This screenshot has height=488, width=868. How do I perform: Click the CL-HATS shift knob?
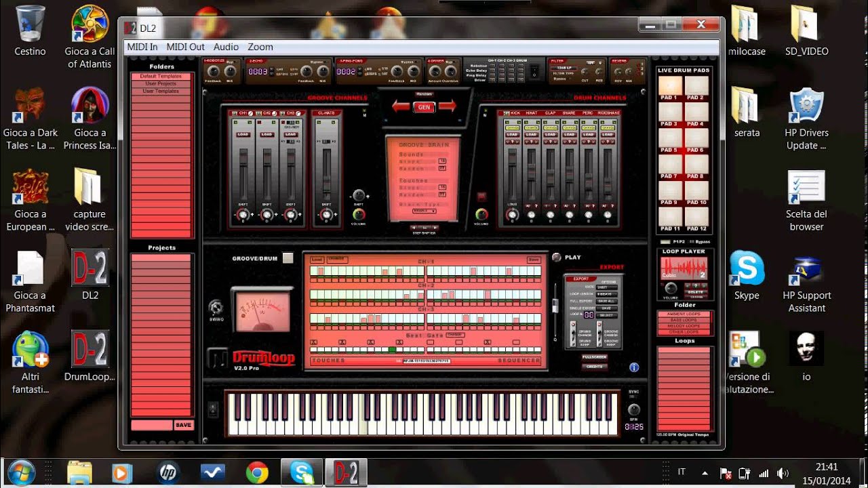[x=326, y=215]
